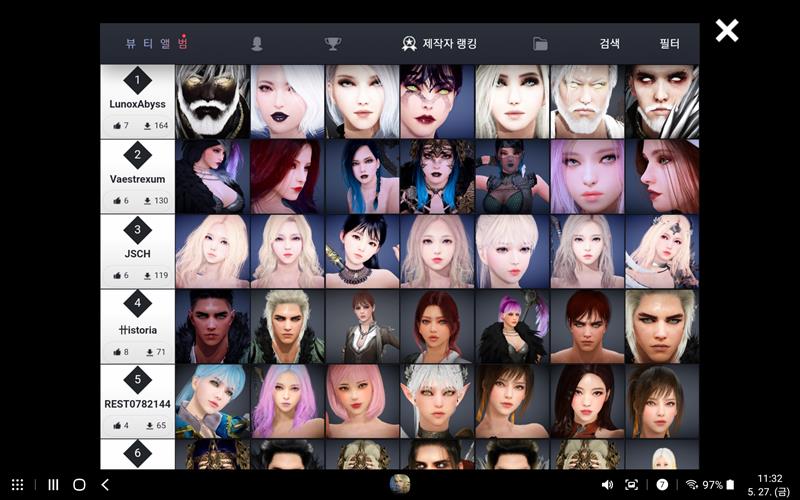
Task: Tap the volume speaker status icon
Action: pyautogui.click(x=608, y=485)
